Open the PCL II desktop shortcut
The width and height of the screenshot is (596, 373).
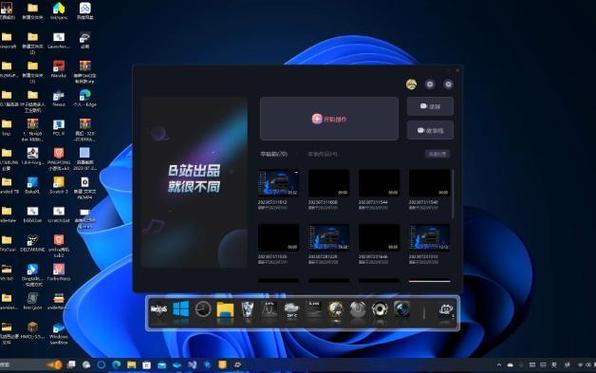pyautogui.click(x=59, y=128)
